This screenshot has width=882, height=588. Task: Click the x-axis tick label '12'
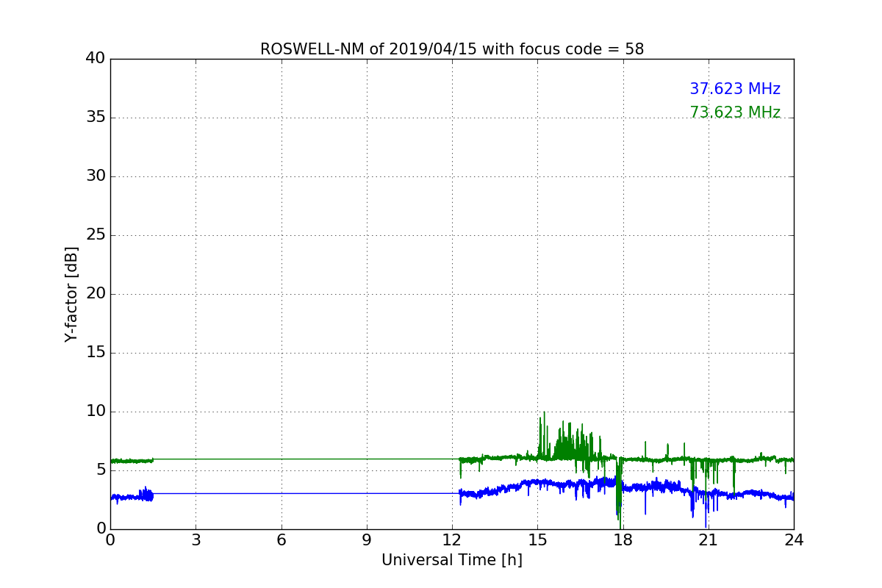(452, 540)
